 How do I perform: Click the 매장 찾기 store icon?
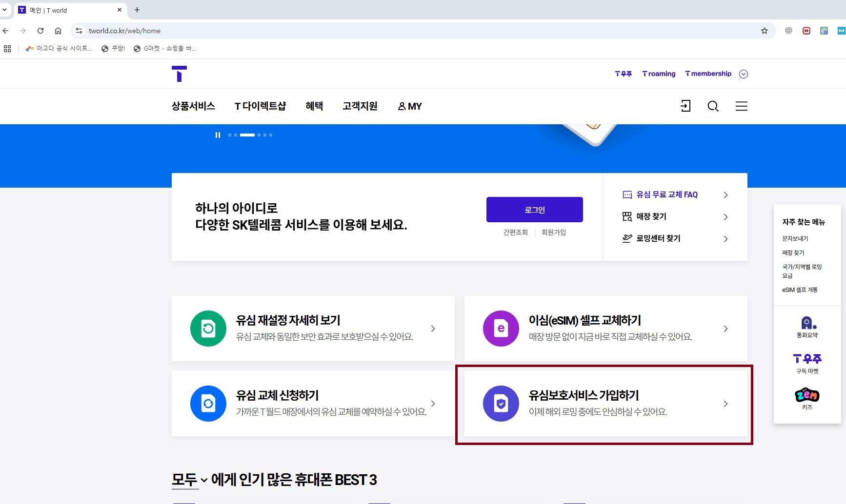627,216
